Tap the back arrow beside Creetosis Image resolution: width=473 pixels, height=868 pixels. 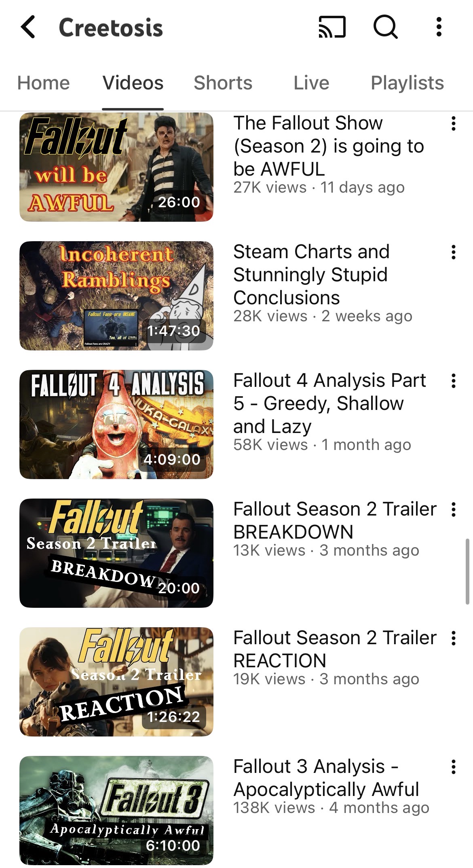coord(28,28)
